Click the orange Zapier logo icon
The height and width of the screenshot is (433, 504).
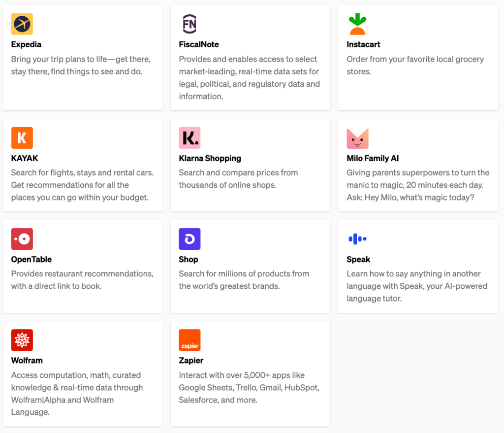tap(189, 340)
